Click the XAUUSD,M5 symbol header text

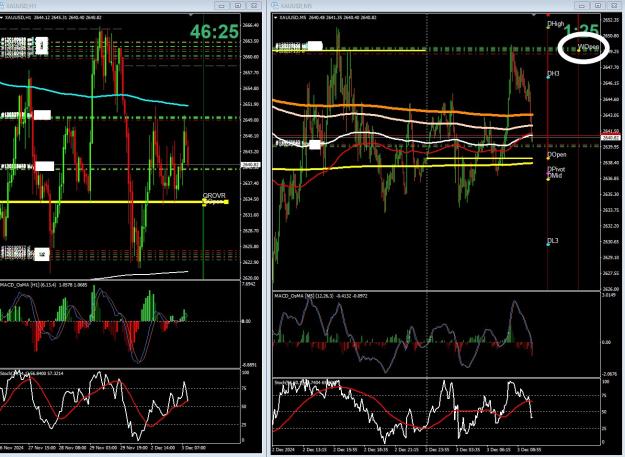[330, 18]
